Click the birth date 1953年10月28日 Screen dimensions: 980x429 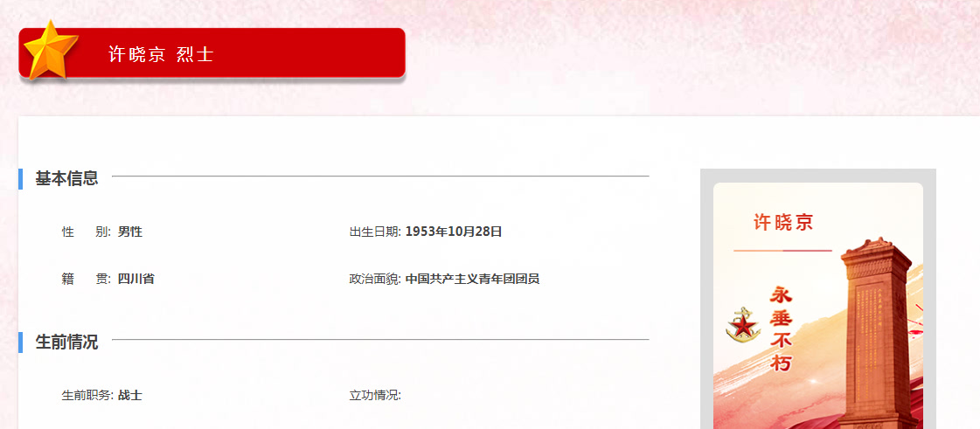click(x=454, y=232)
